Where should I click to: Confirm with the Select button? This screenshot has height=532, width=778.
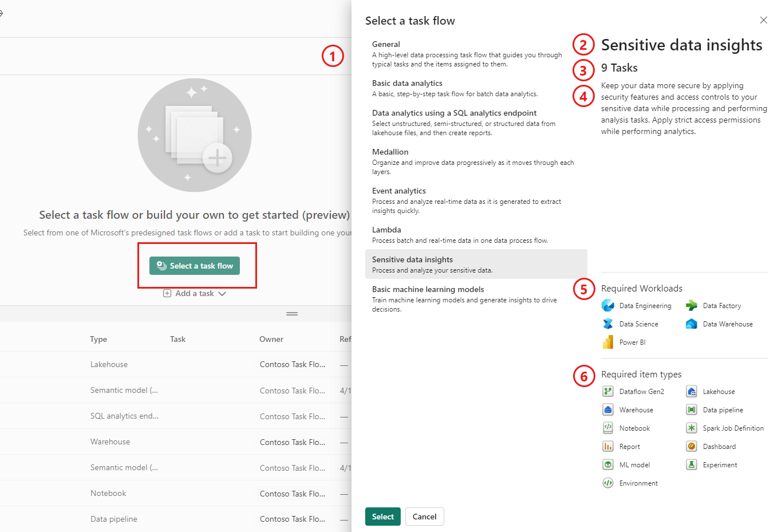tap(383, 517)
